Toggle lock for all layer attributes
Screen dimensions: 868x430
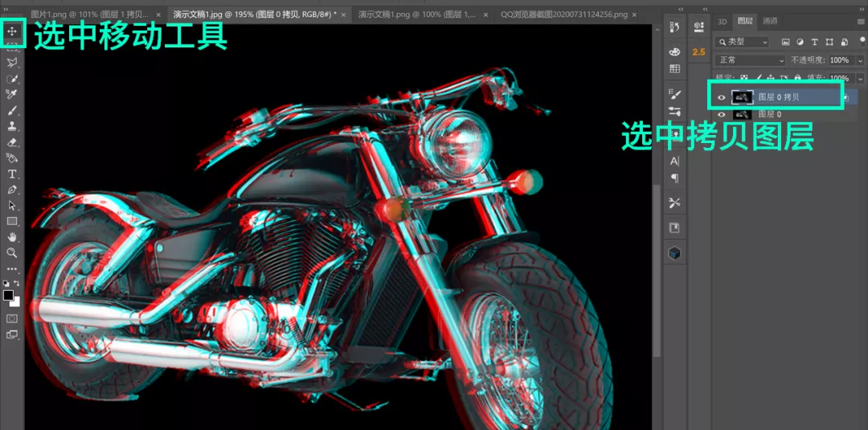[x=798, y=78]
